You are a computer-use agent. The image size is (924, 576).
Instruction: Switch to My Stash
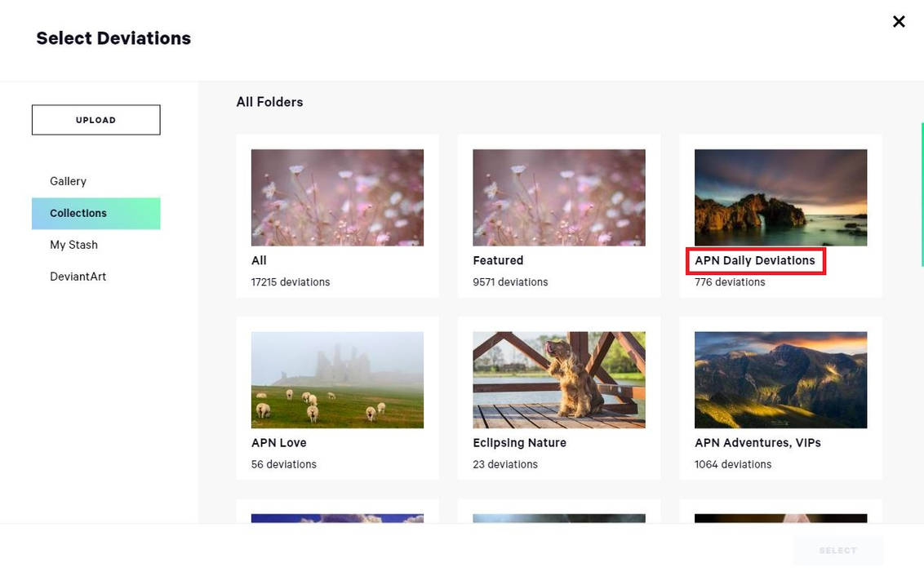tap(73, 245)
